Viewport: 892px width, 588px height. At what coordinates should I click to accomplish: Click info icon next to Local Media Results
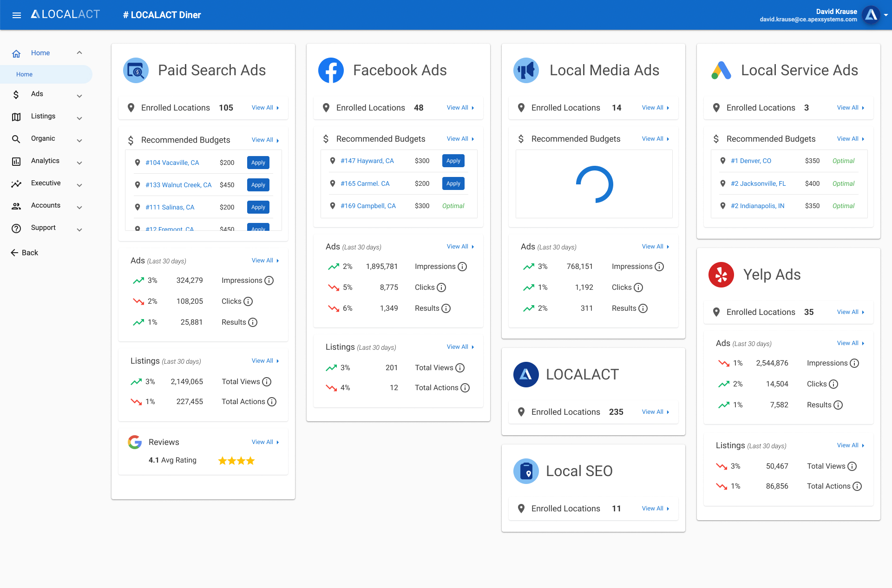tap(643, 308)
